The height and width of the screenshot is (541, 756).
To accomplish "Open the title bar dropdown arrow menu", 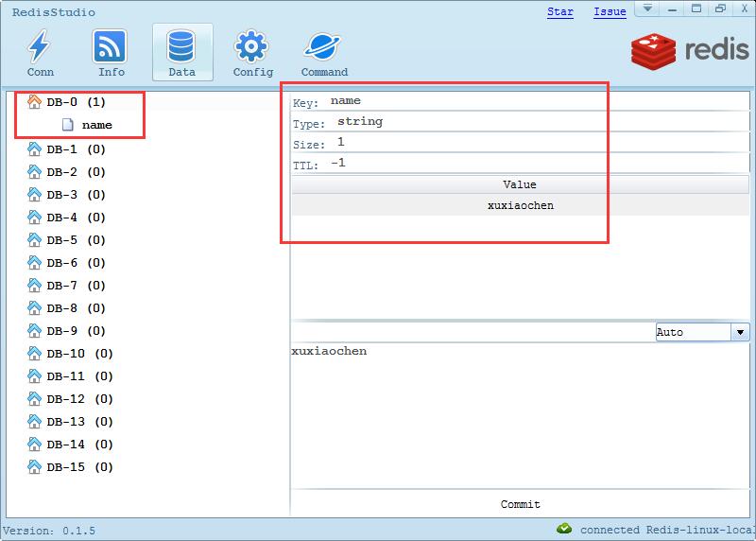I will click(647, 9).
